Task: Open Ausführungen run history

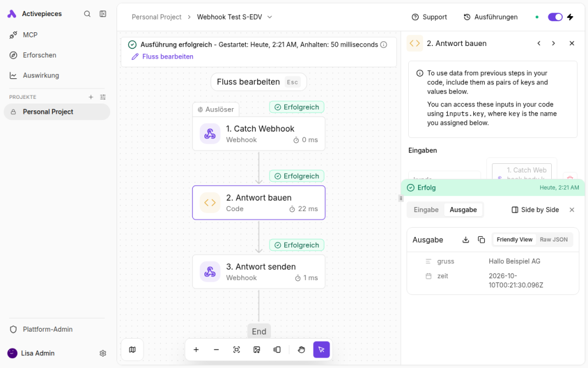Action: coord(491,17)
